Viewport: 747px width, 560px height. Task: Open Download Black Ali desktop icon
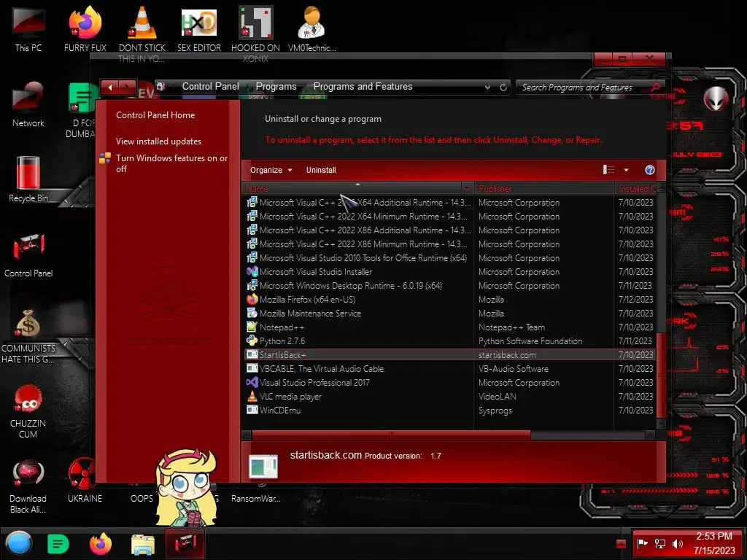point(28,486)
